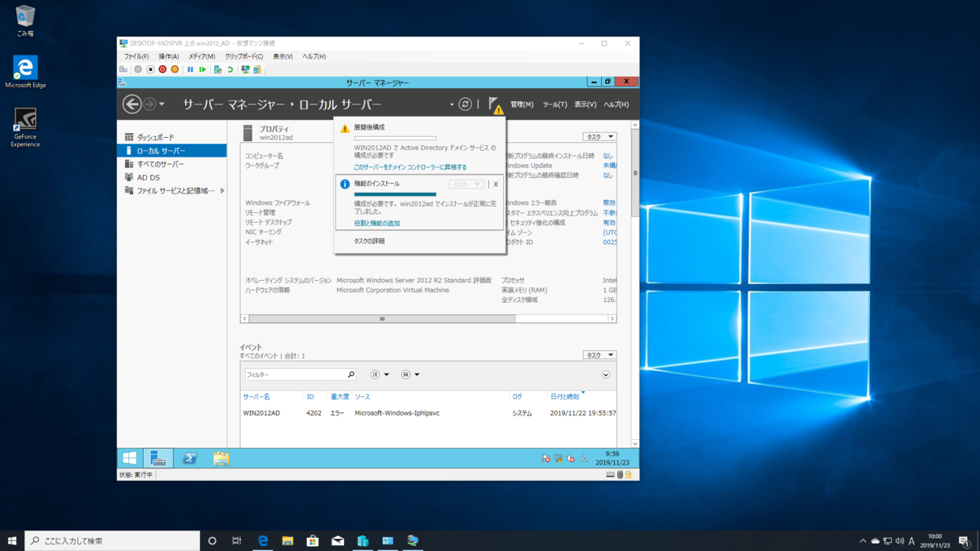Open breadcrumb dropdown arrow left of refresh button
Viewport: 980px width, 551px height.
click(451, 104)
